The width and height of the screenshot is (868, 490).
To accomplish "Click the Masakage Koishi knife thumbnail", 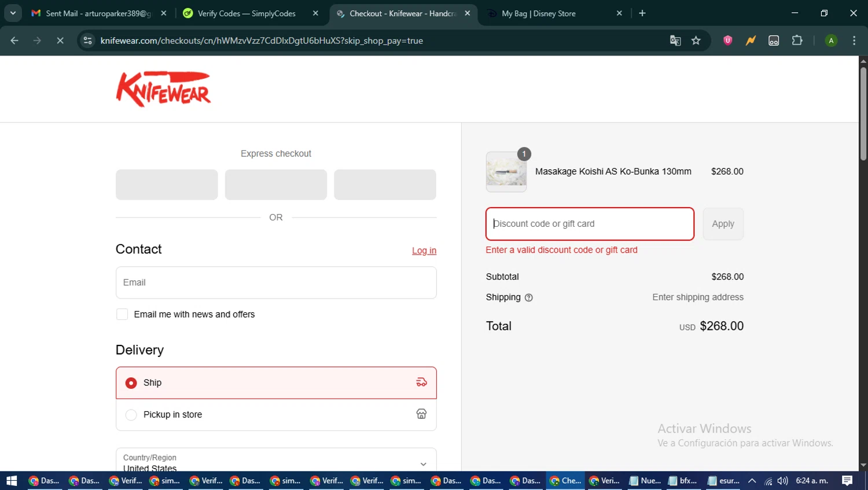I will (x=506, y=172).
